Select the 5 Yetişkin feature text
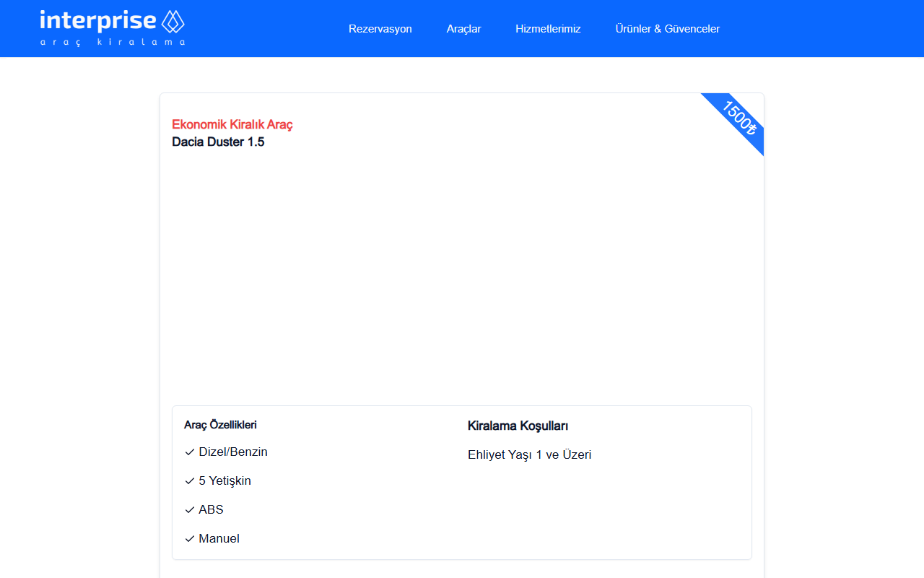Image resolution: width=924 pixels, height=578 pixels. point(225,480)
